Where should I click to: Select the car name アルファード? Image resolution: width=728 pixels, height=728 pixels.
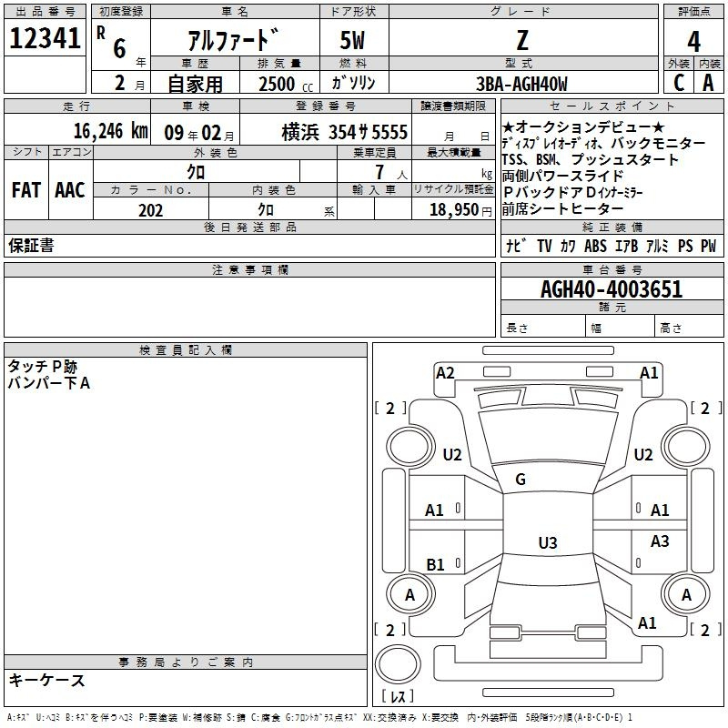click(x=234, y=40)
